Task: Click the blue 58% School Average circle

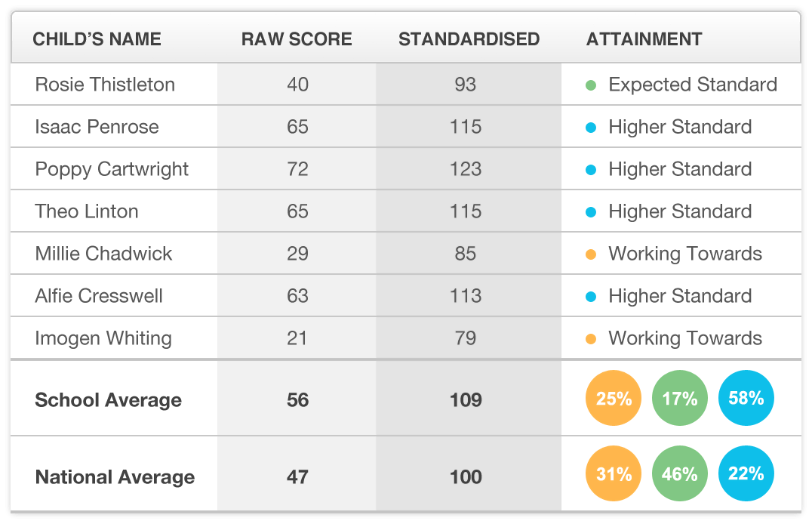Action: coord(746,399)
